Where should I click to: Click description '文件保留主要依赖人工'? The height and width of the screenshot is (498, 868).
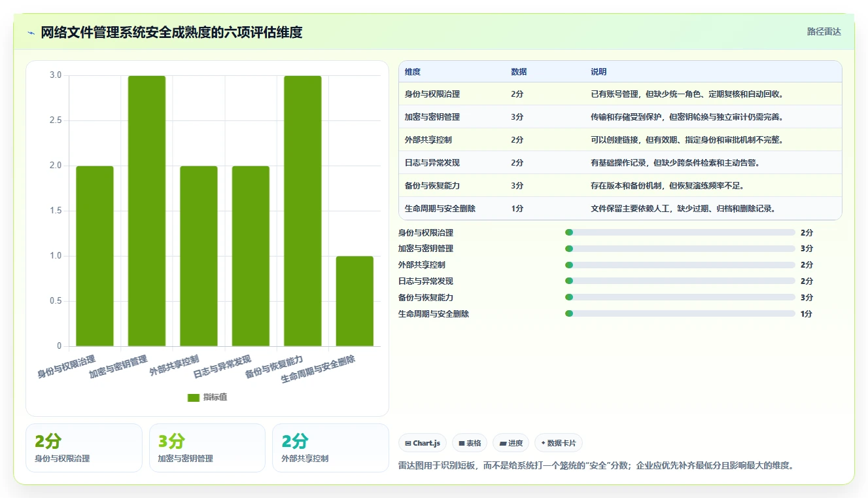(683, 209)
